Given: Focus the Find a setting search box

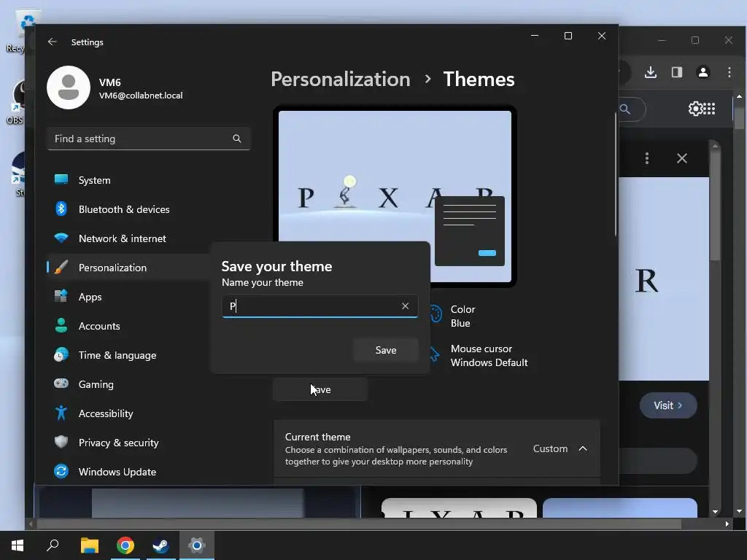Looking at the screenshot, I should [149, 139].
